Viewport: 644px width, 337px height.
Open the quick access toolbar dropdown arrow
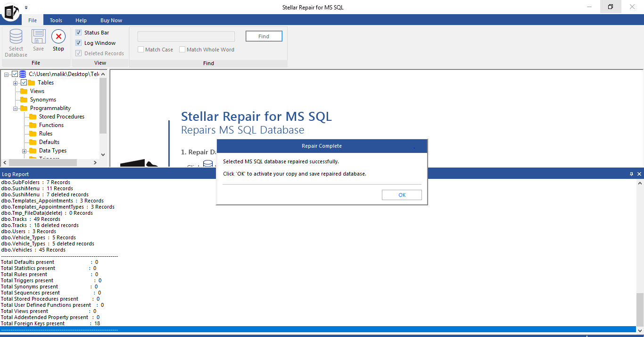pyautogui.click(x=26, y=8)
